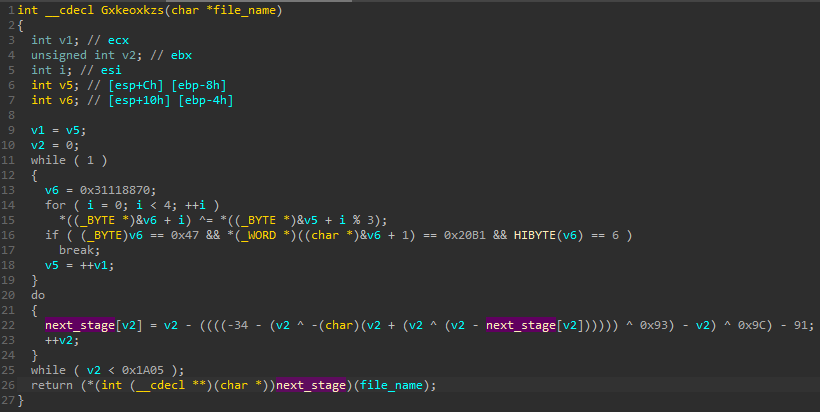Click the return keyword
This screenshot has width=820, height=412.
click(52, 385)
